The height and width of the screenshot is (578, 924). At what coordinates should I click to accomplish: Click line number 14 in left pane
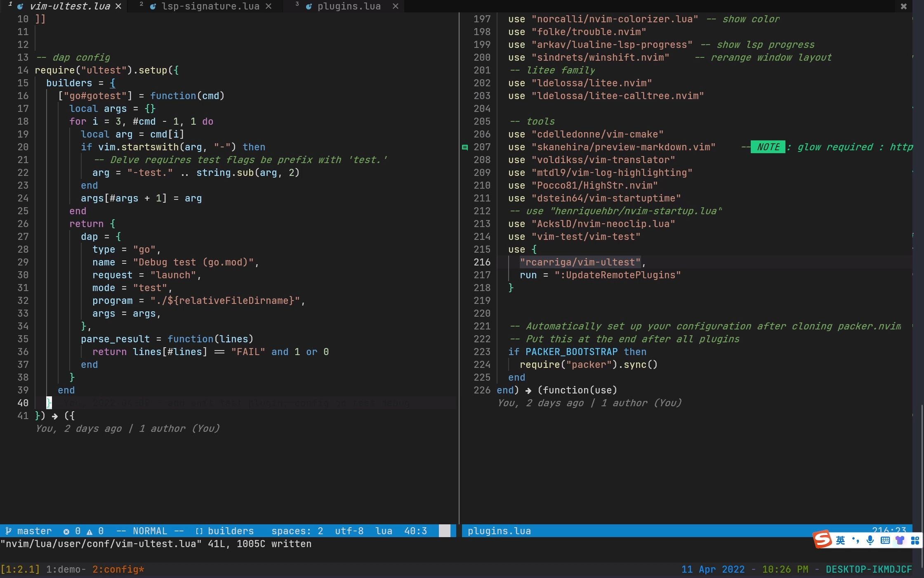click(23, 70)
